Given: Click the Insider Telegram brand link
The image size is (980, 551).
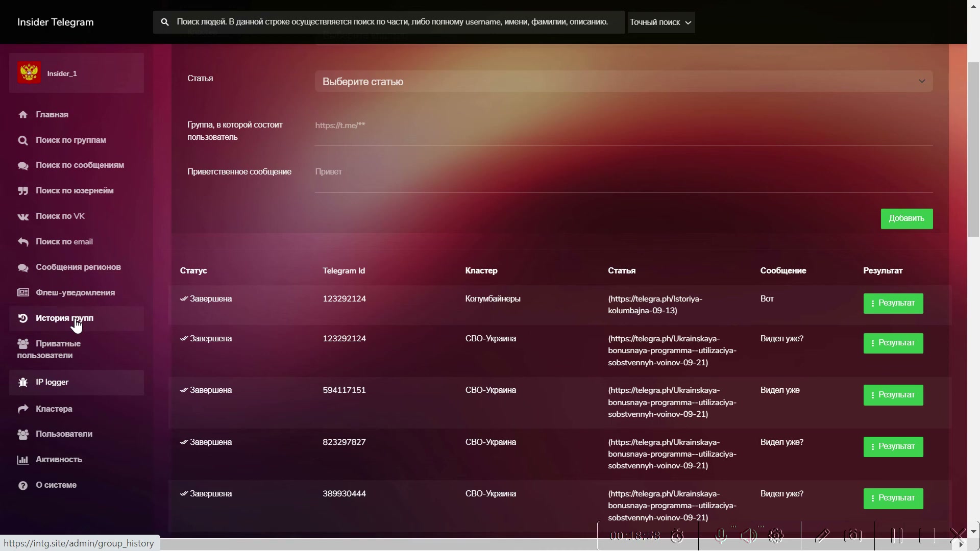Looking at the screenshot, I should pos(56,22).
